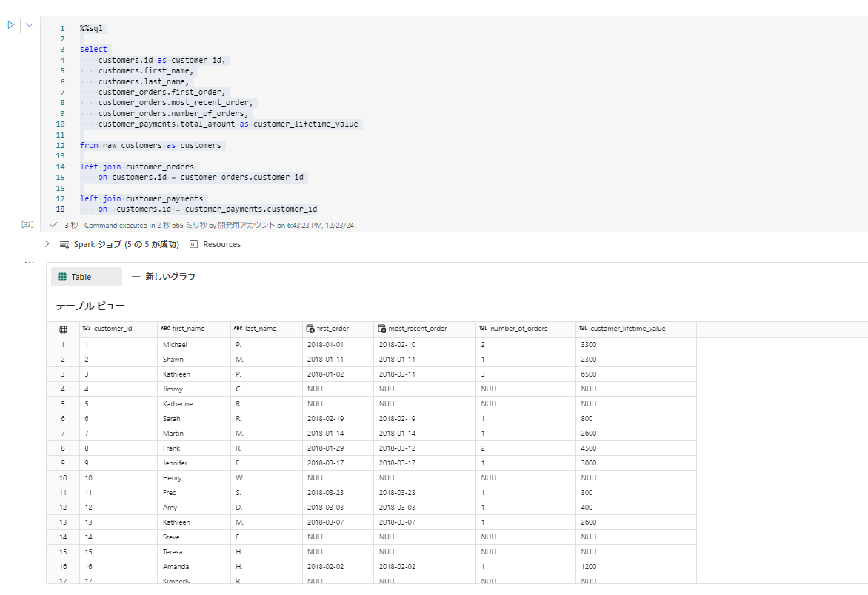The height and width of the screenshot is (595, 868).
Task: Click lifetime value 6500 cell
Action: click(636, 374)
